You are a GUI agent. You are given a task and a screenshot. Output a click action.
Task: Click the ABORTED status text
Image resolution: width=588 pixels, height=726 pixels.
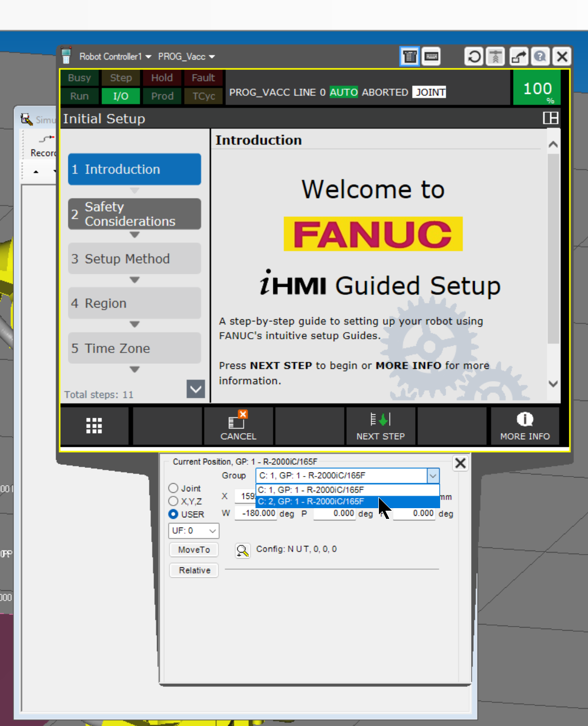point(385,92)
